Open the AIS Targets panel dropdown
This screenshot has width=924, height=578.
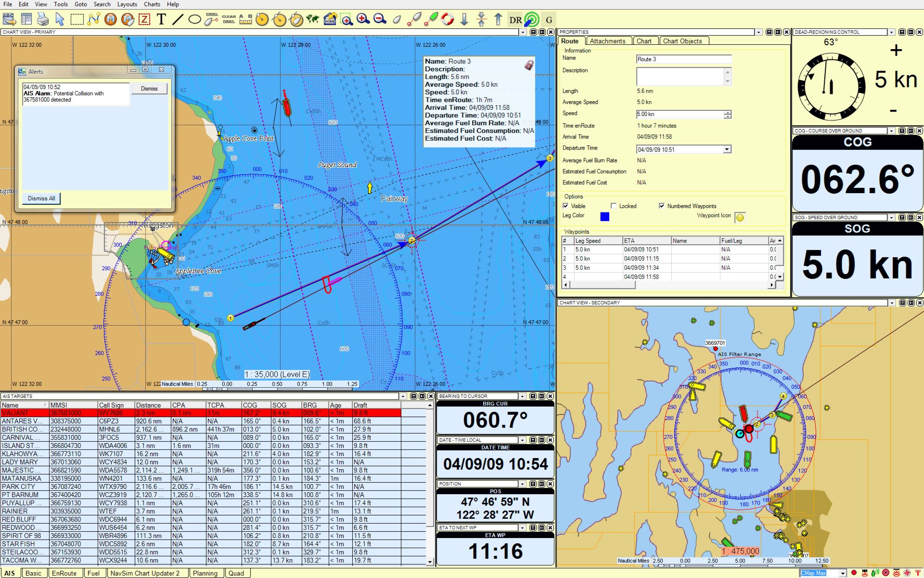403,396
